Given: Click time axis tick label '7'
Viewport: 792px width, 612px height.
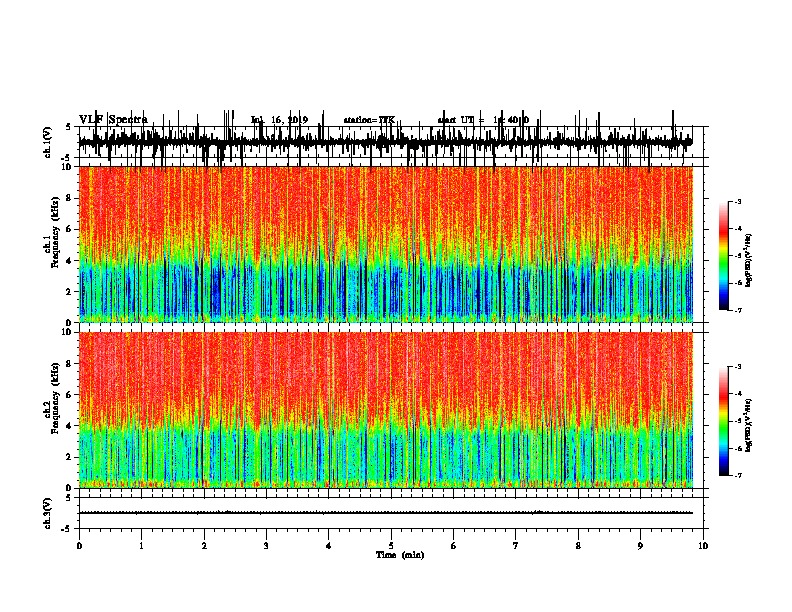Looking at the screenshot, I should 516,546.
